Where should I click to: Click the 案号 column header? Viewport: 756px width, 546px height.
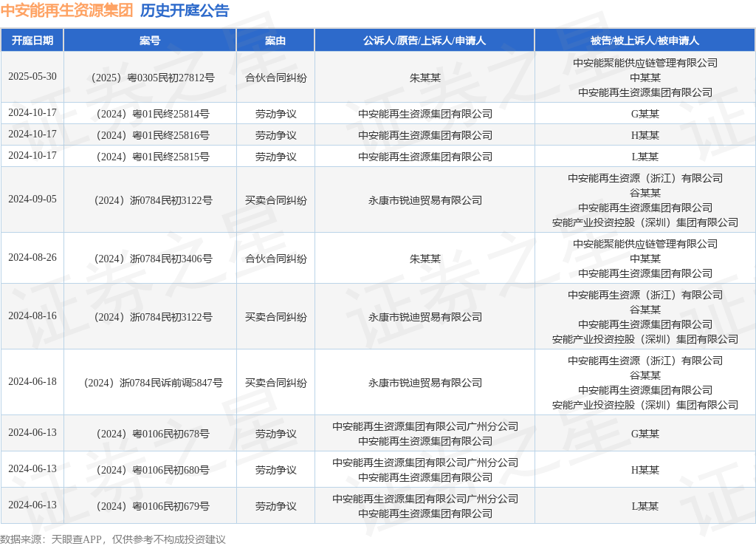tap(150, 41)
